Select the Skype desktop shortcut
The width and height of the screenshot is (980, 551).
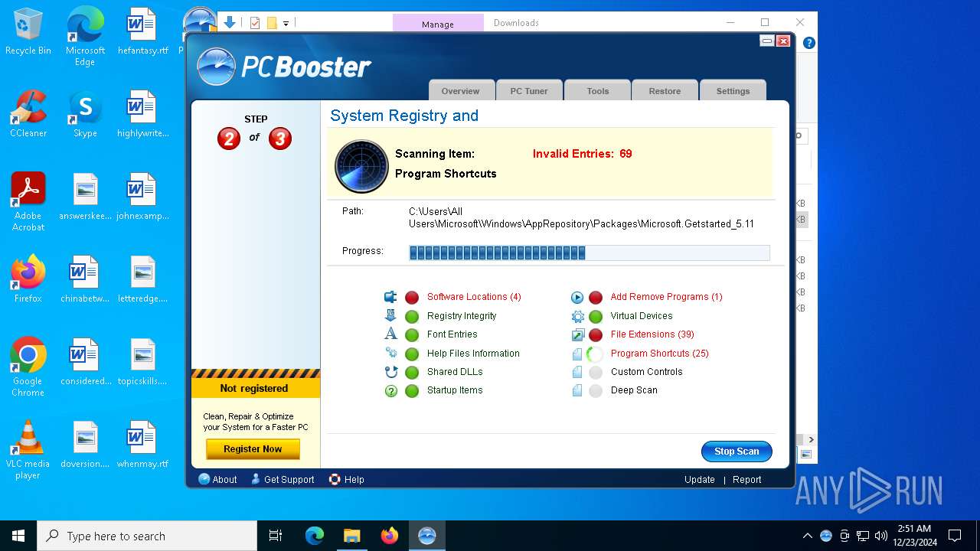[85, 113]
